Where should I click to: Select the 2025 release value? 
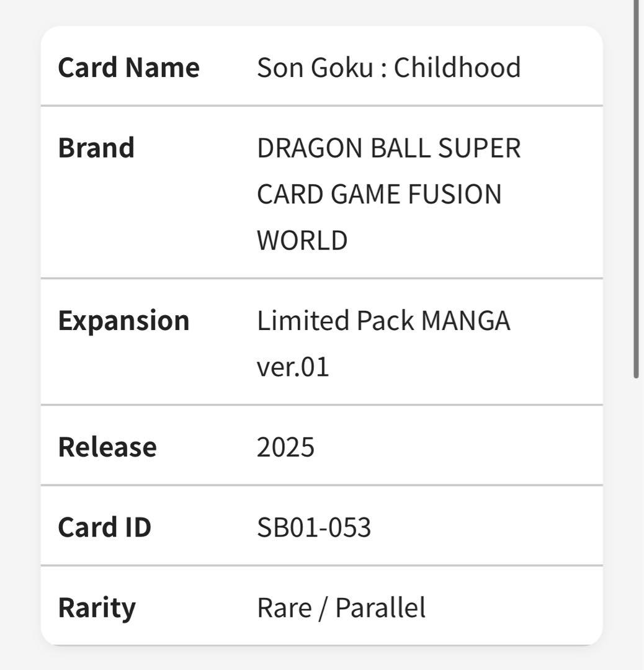pyautogui.click(x=285, y=447)
